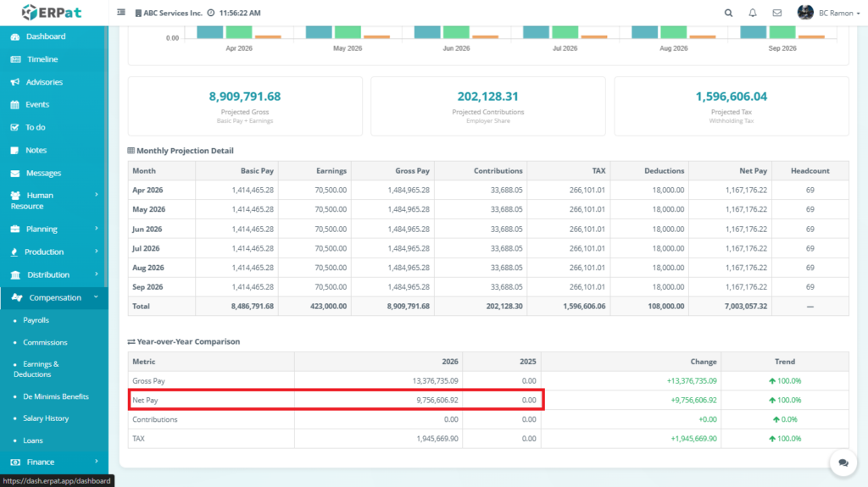Open the Payrolls submenu link
Screen dimensions: 868x487
36,320
